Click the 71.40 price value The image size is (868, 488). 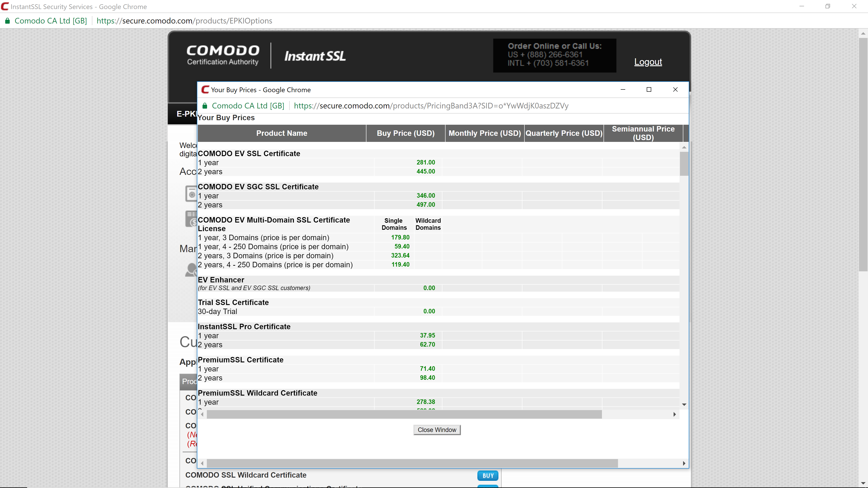427,369
